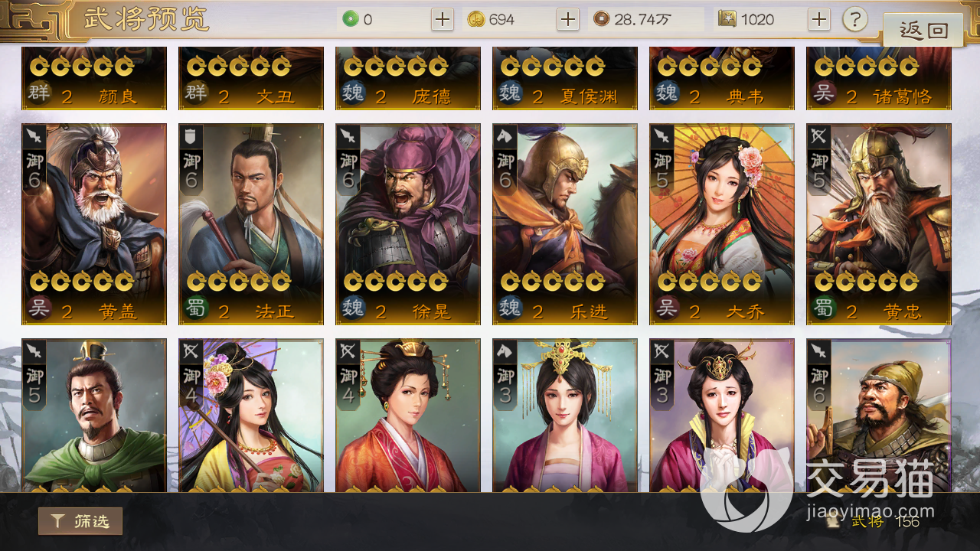Click the copper coin icon beside 28.74万
The height and width of the screenshot is (551, 980).
[602, 19]
